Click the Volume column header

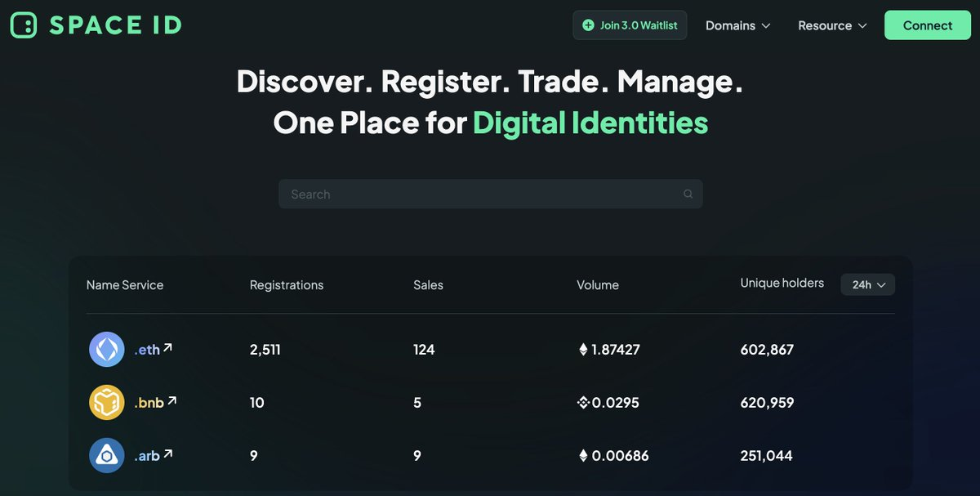coord(598,285)
